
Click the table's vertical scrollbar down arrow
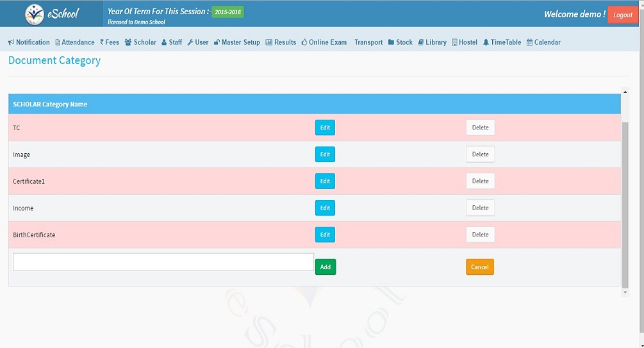625,292
